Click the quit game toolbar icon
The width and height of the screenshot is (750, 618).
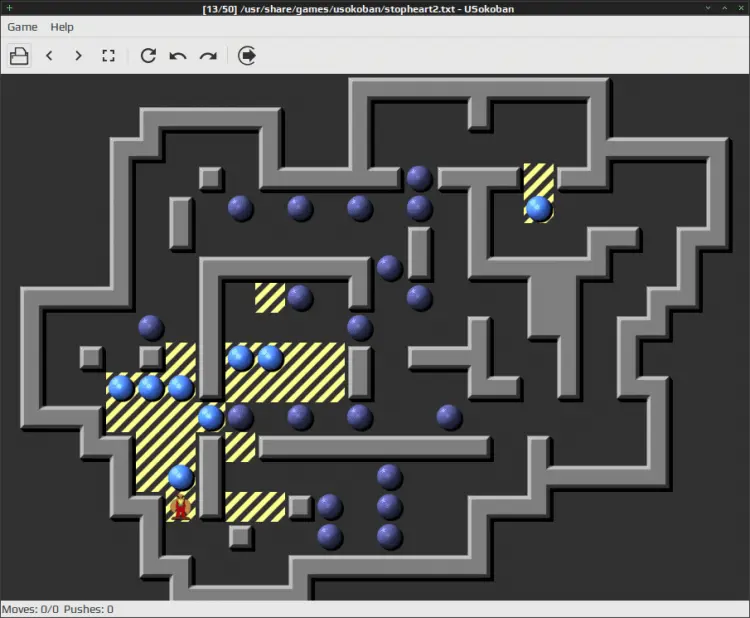(x=247, y=56)
